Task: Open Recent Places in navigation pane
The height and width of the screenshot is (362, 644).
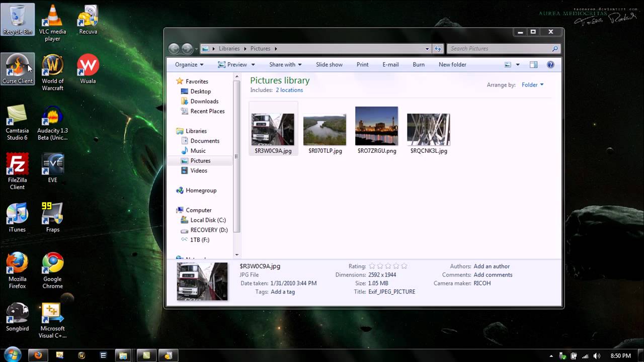Action: 202,111
